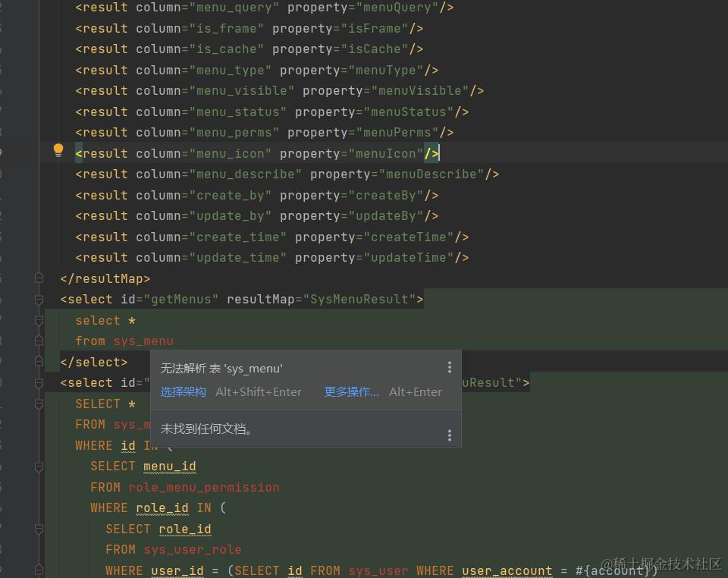Collapse the select id="getMenus" fold marker
728x578 pixels.
click(39, 300)
